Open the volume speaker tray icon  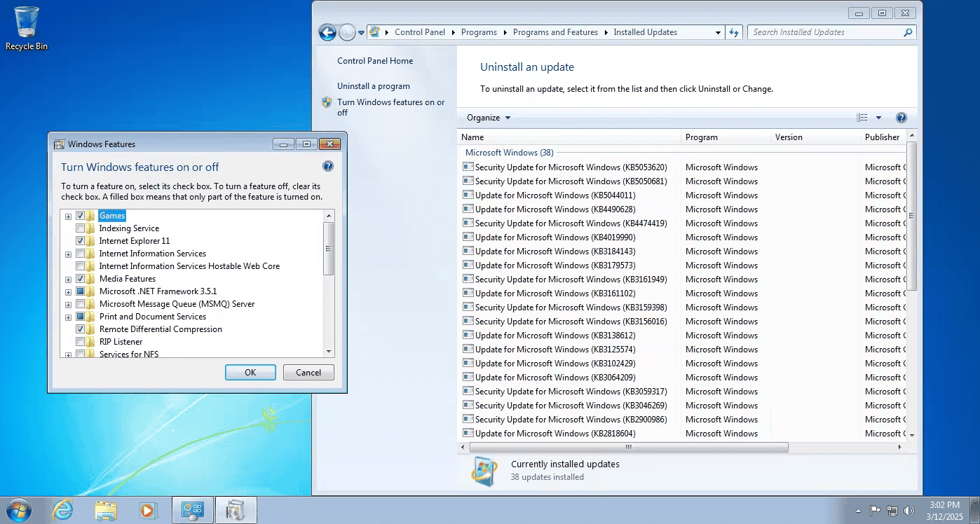click(x=910, y=511)
